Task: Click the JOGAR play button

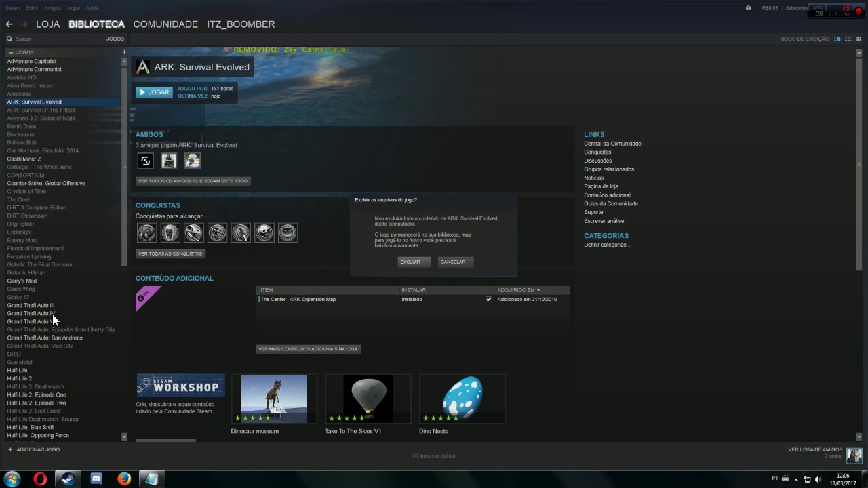Action: pos(154,92)
